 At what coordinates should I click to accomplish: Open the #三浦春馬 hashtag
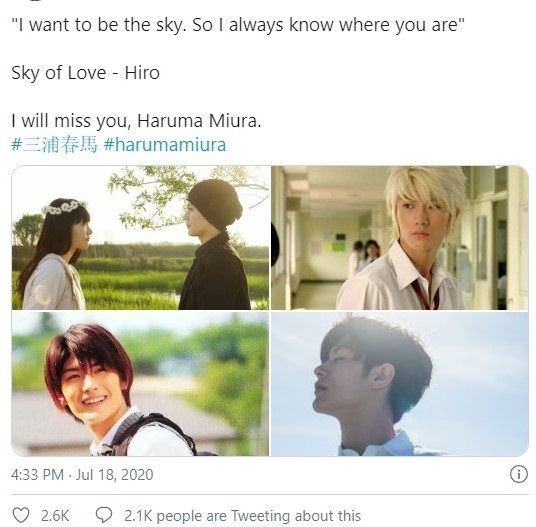[x=54, y=145]
